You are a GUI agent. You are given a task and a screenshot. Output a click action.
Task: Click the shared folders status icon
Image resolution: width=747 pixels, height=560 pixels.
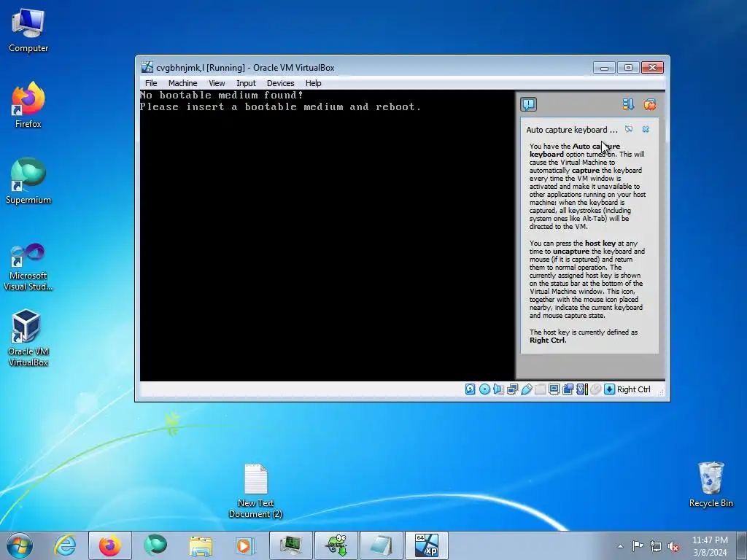[541, 389]
